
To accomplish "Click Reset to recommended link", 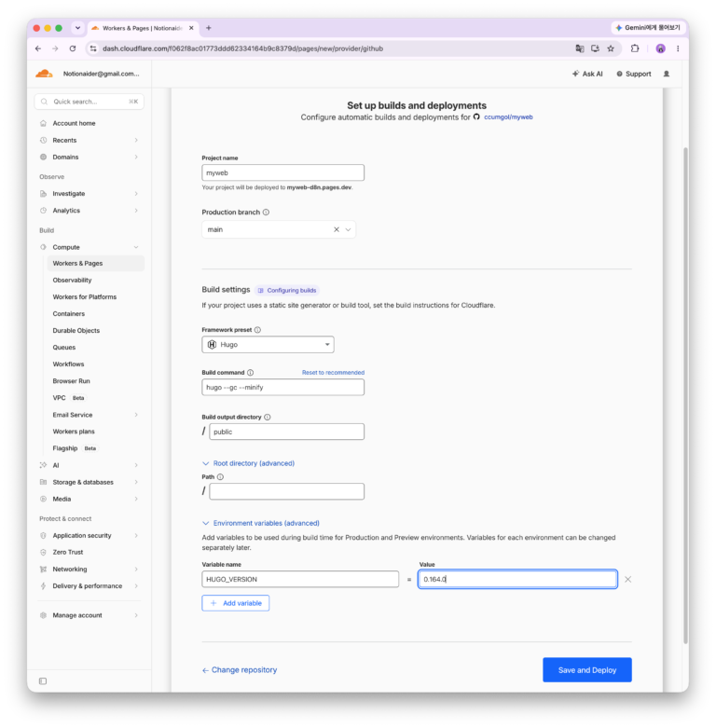I will (x=333, y=372).
